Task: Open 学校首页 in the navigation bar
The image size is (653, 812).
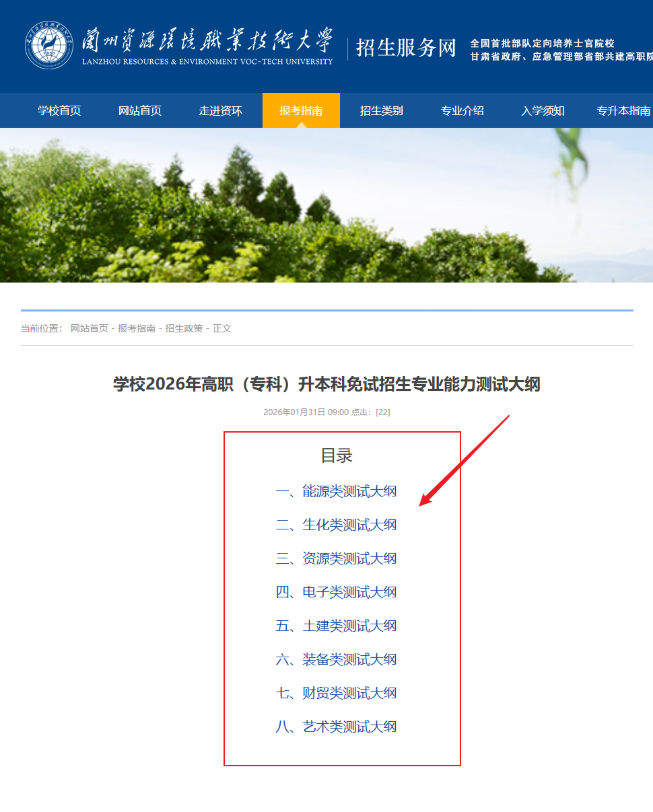Action: pyautogui.click(x=59, y=111)
